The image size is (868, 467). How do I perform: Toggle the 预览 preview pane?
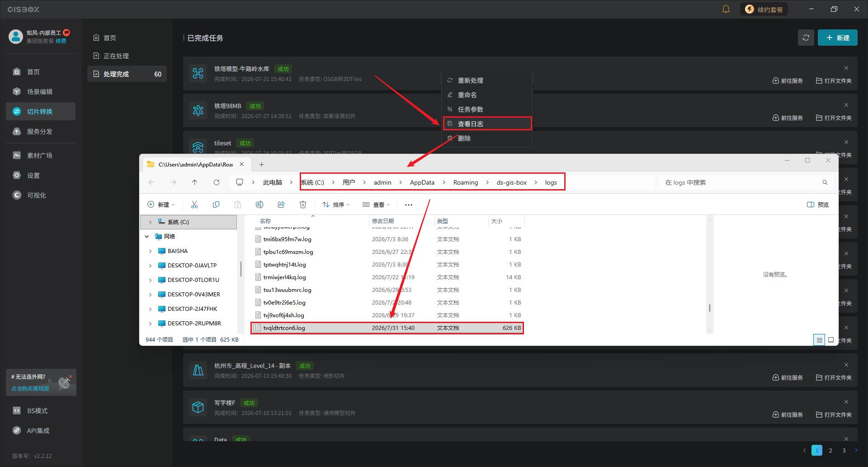(x=818, y=205)
